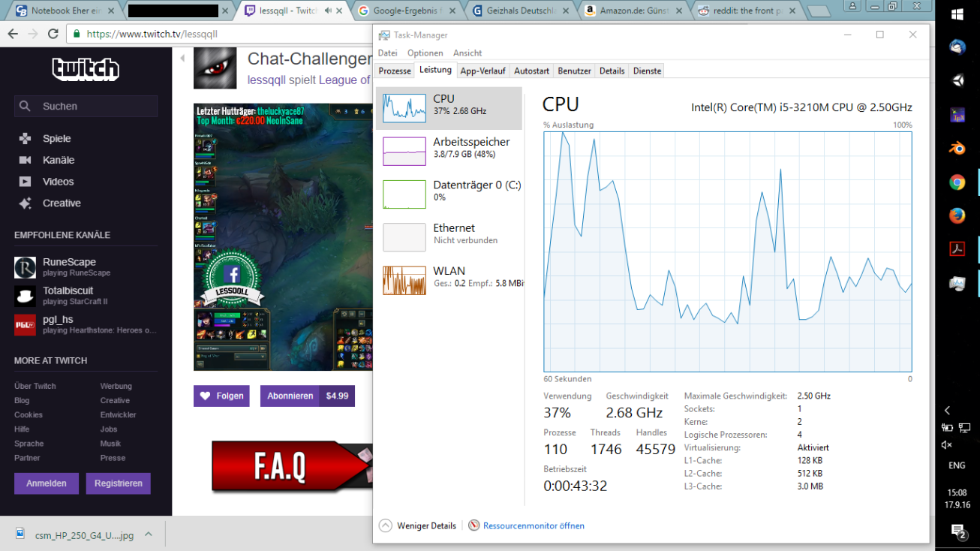The image size is (980, 551).
Task: Open Thunderbird from the taskbar
Action: [957, 47]
